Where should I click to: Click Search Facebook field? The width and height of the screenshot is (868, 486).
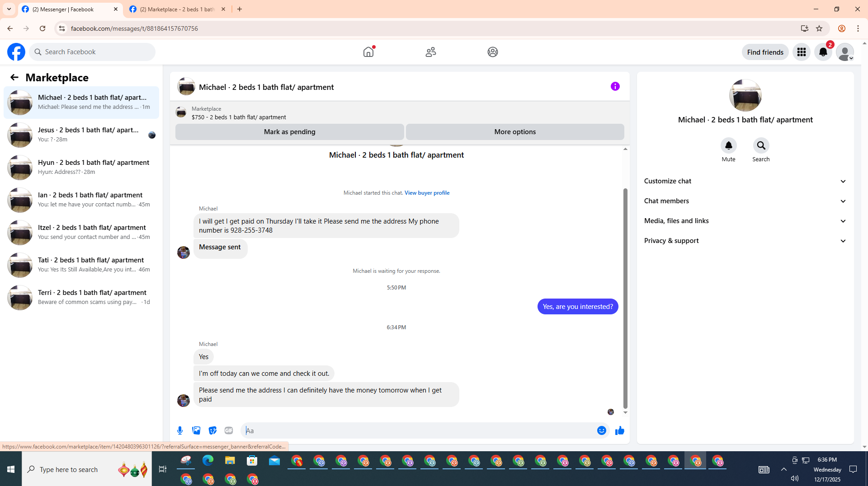(x=92, y=52)
